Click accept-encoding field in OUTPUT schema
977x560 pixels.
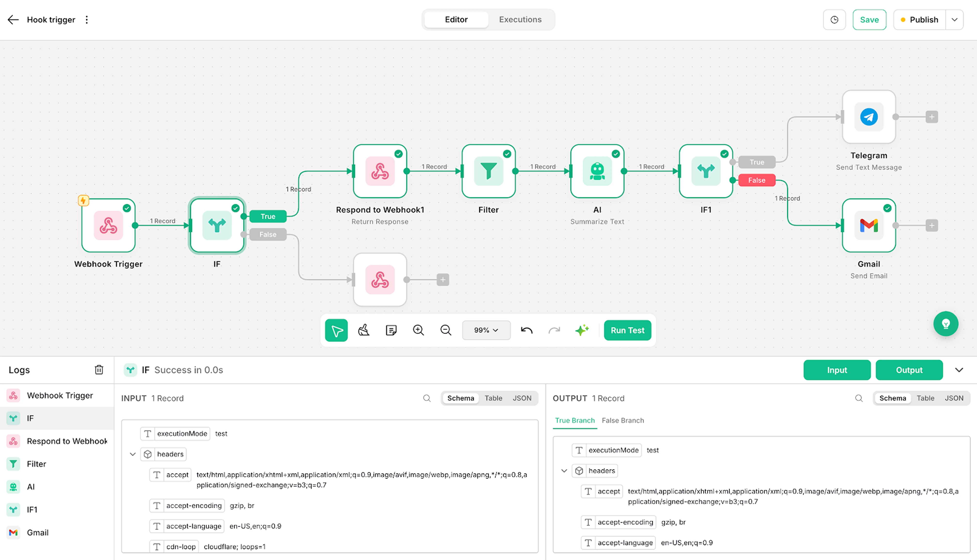coord(618,522)
